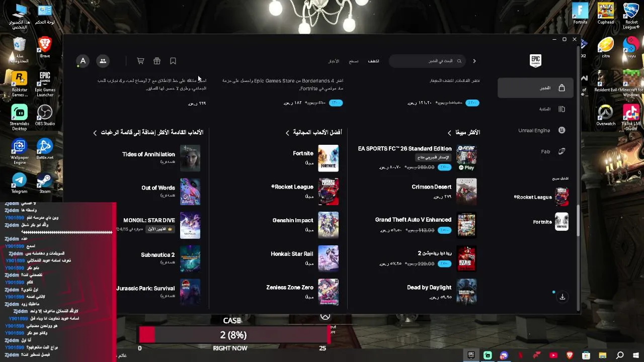
Task: Click the search magnifier in store field
Action: click(459, 61)
